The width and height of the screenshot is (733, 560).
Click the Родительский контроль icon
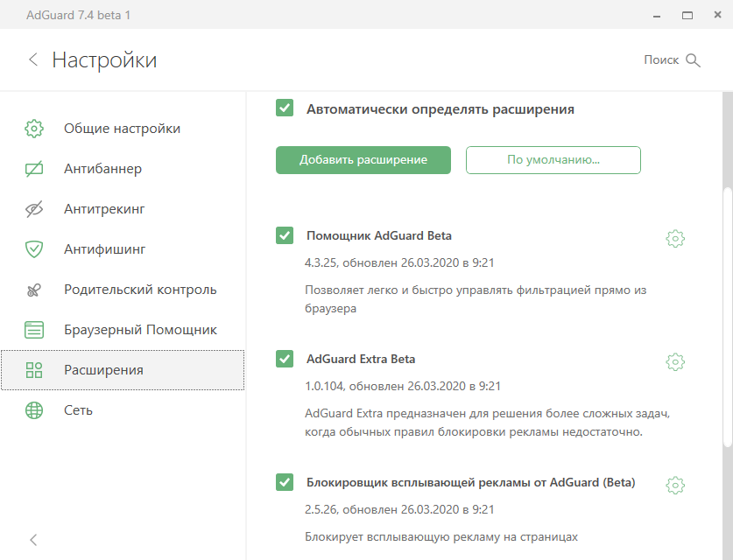[34, 290]
